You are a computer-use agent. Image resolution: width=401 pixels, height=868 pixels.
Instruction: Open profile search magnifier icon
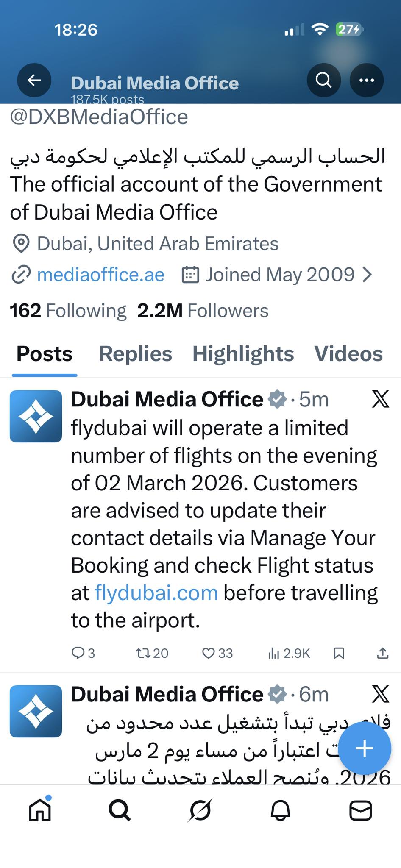[324, 80]
